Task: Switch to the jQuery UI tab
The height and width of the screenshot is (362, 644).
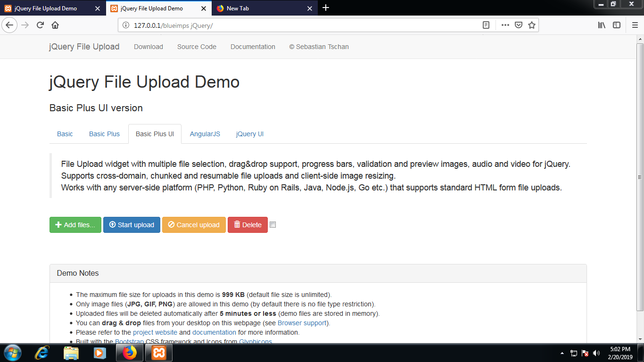Action: (x=250, y=134)
